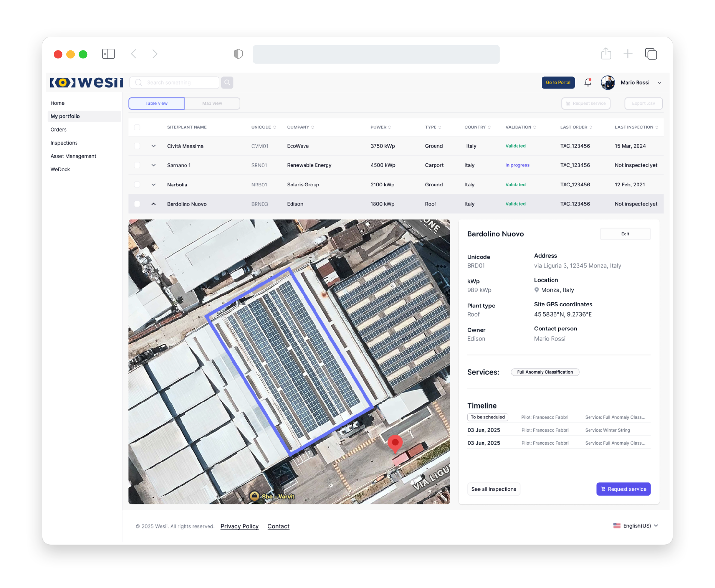Click the Go to Portal button
This screenshot has height=588, width=715.
pos(558,82)
